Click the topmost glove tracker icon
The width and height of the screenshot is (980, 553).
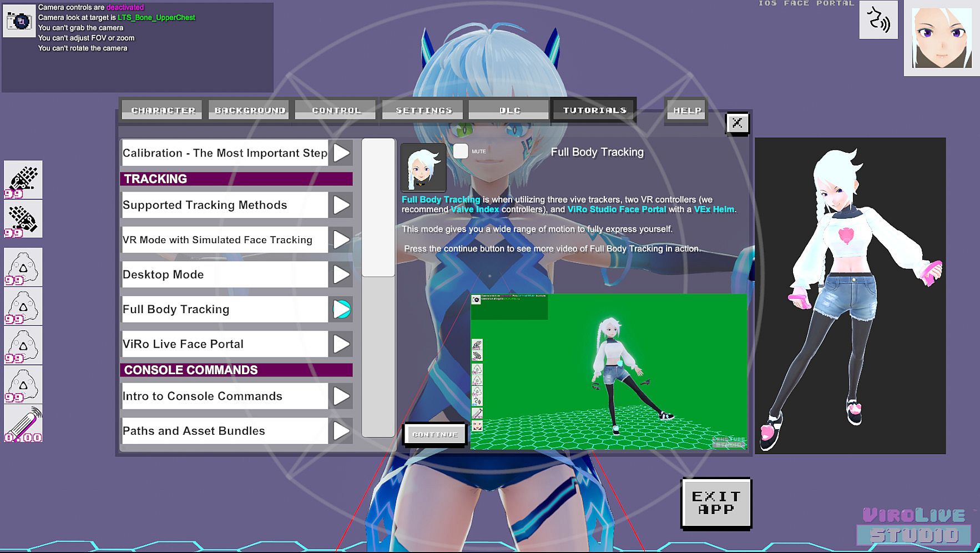(x=23, y=180)
